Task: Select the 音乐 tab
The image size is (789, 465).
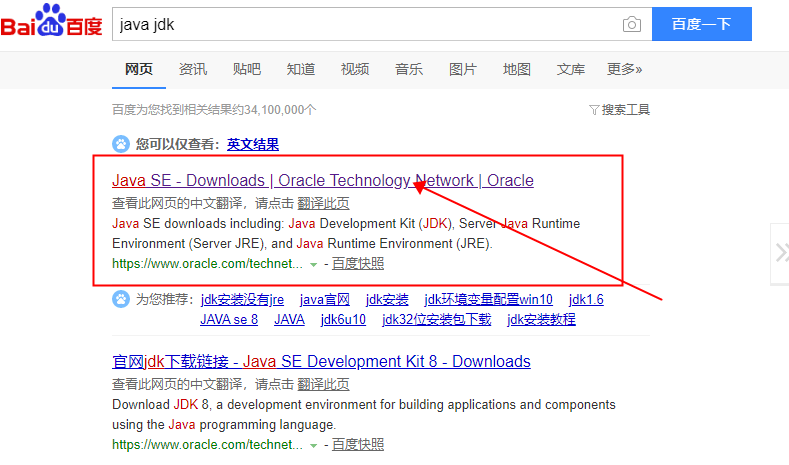Action: (409, 69)
